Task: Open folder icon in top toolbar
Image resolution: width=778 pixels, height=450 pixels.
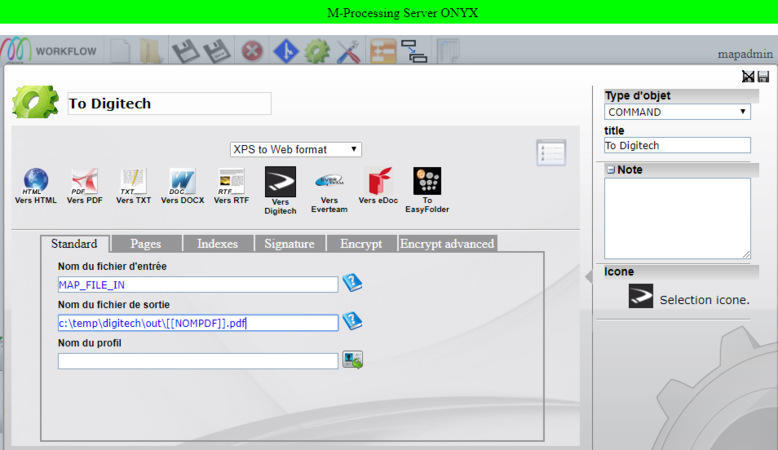Action: 150,51
